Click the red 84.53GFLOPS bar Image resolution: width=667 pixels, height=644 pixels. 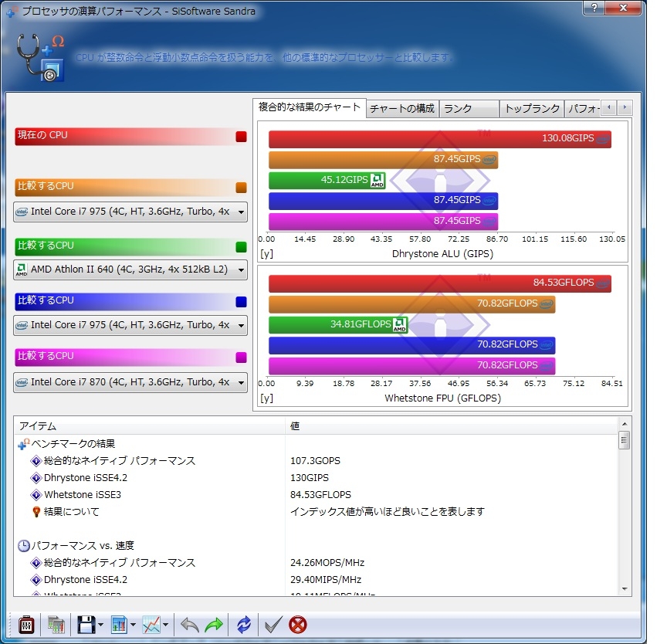click(440, 283)
